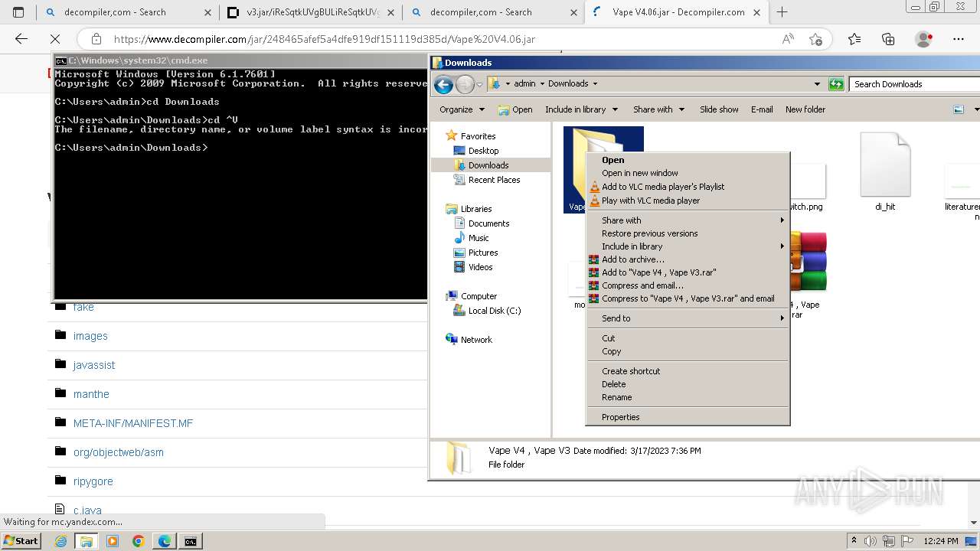Open new browser tab
The image size is (980, 551).
[782, 12]
